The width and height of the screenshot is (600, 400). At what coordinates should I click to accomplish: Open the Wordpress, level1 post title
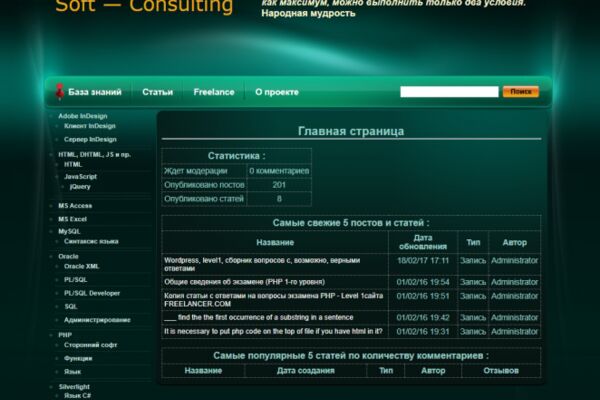click(262, 264)
